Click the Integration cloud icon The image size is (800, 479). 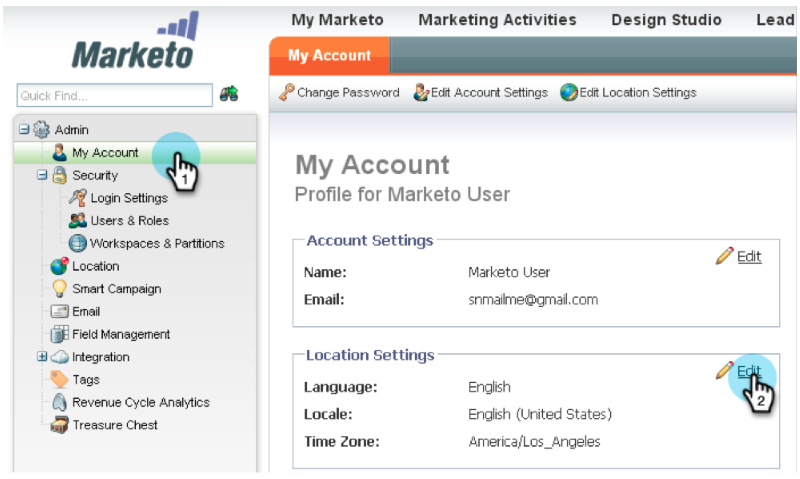point(60,357)
